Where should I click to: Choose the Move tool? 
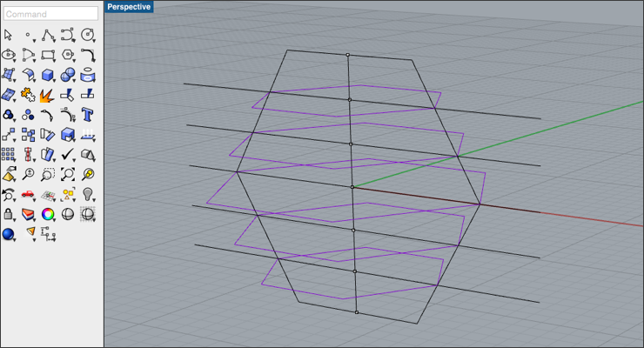8,135
